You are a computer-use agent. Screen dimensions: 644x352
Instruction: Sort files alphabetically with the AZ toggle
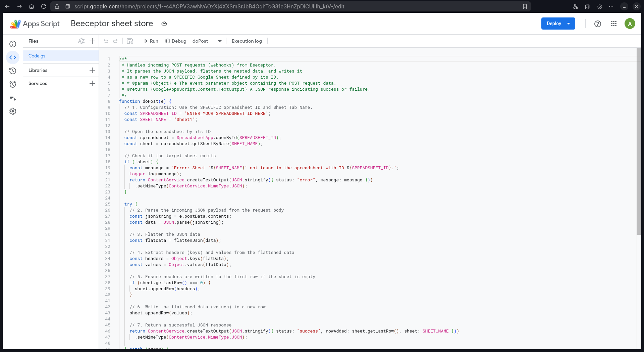(81, 41)
